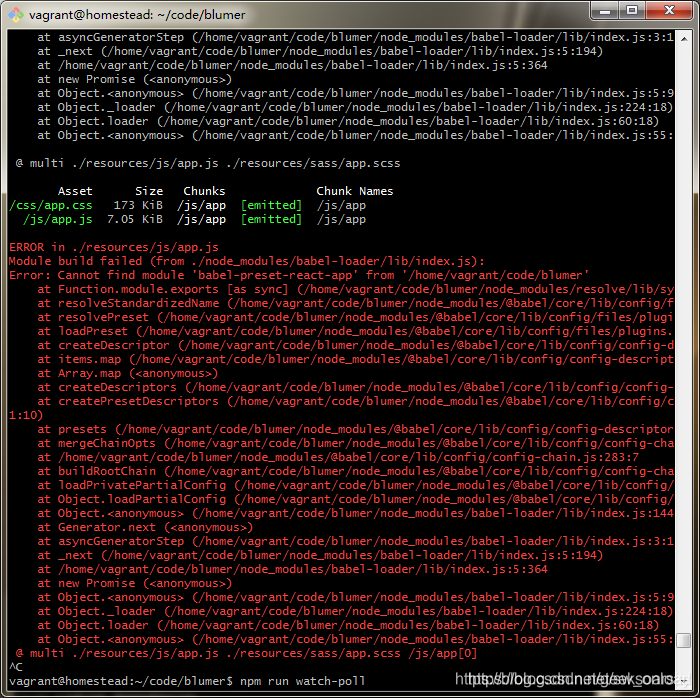This screenshot has height=698, width=700.
Task: Click the red 'at _next' line
Action: (320, 555)
